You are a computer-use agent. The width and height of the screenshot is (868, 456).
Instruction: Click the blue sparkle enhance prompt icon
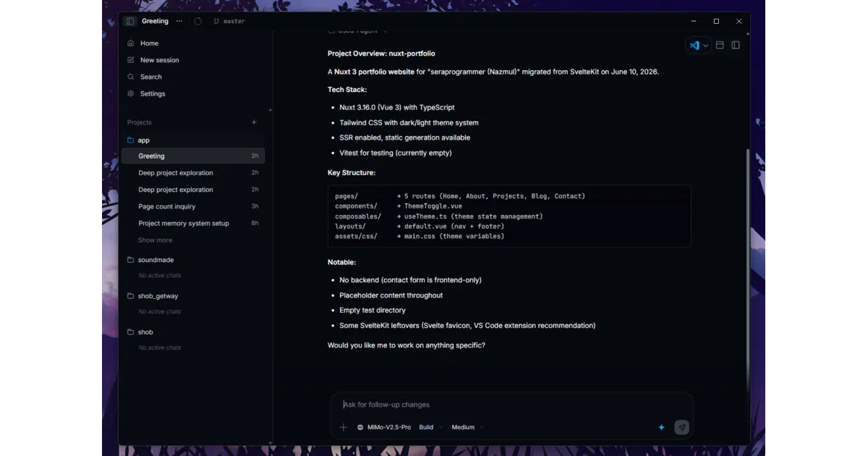point(661,427)
